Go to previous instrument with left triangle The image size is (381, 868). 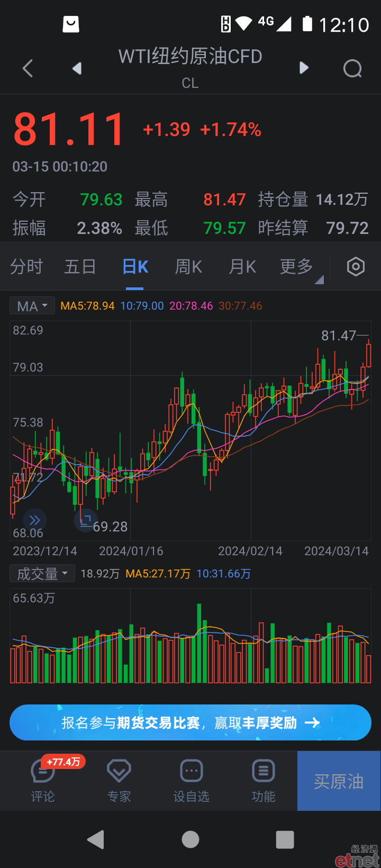77,68
